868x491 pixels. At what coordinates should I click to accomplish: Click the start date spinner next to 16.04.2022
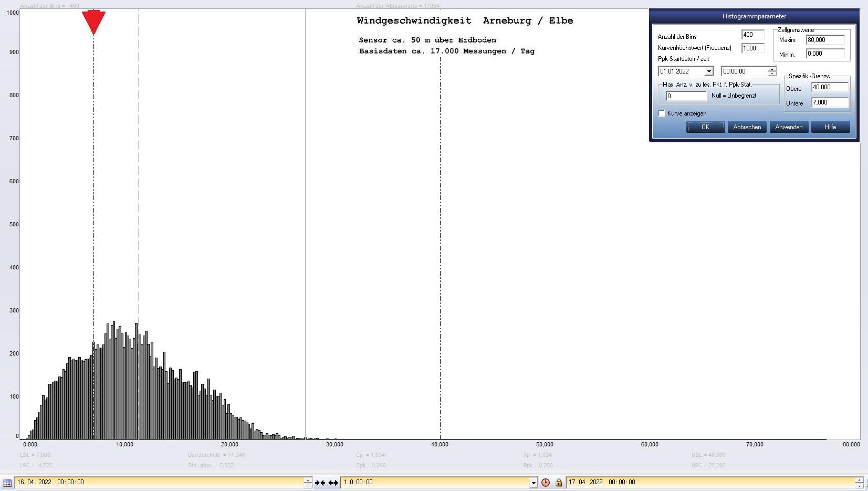tap(308, 482)
